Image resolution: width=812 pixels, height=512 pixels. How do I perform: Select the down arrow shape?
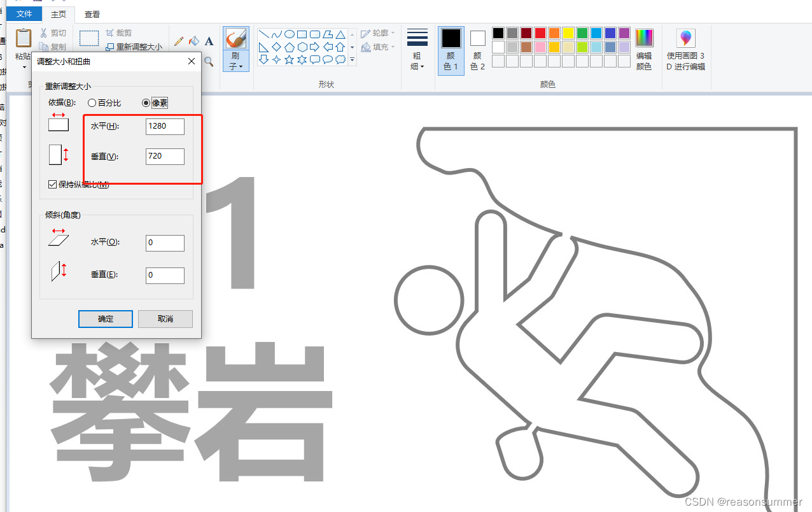tap(263, 60)
